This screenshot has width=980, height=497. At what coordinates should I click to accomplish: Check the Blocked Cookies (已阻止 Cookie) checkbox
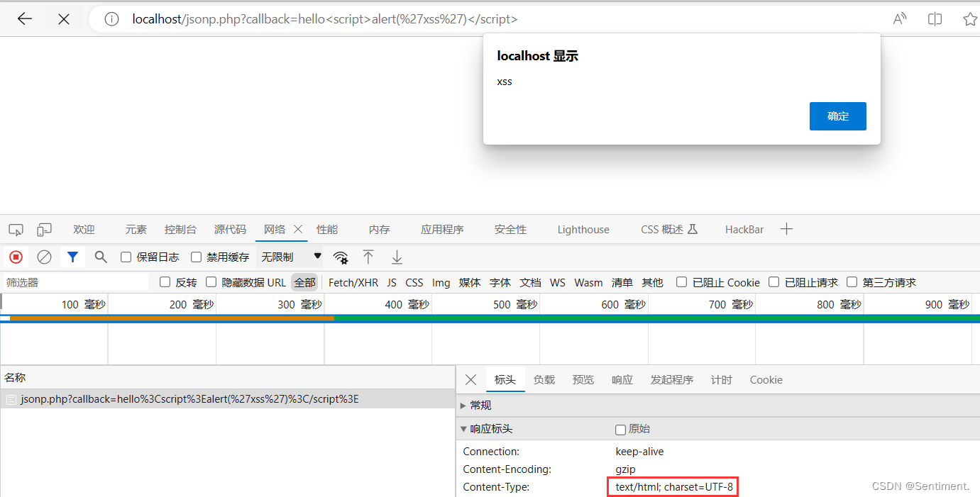pos(681,282)
